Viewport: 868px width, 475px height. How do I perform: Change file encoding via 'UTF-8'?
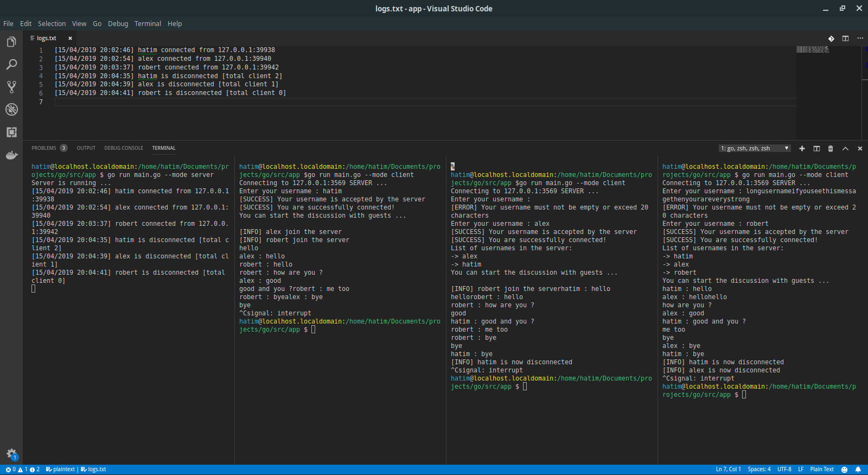(784, 470)
